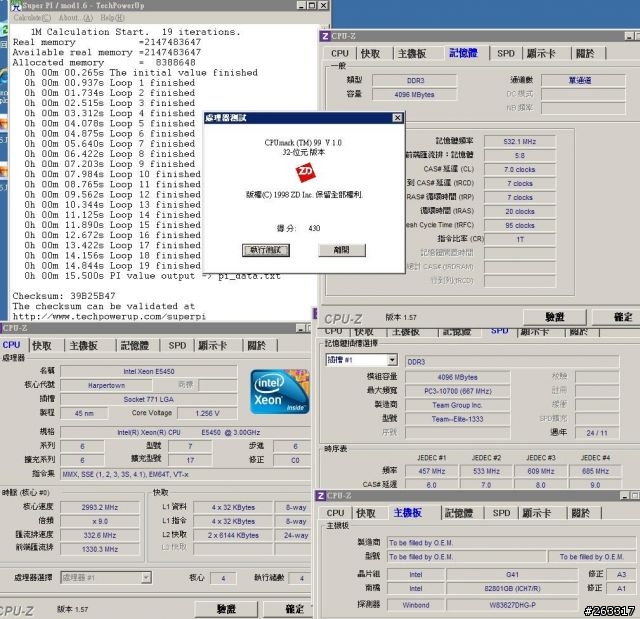Open 顯示卡 tab in the mainboard CPU-Z window

[536, 513]
